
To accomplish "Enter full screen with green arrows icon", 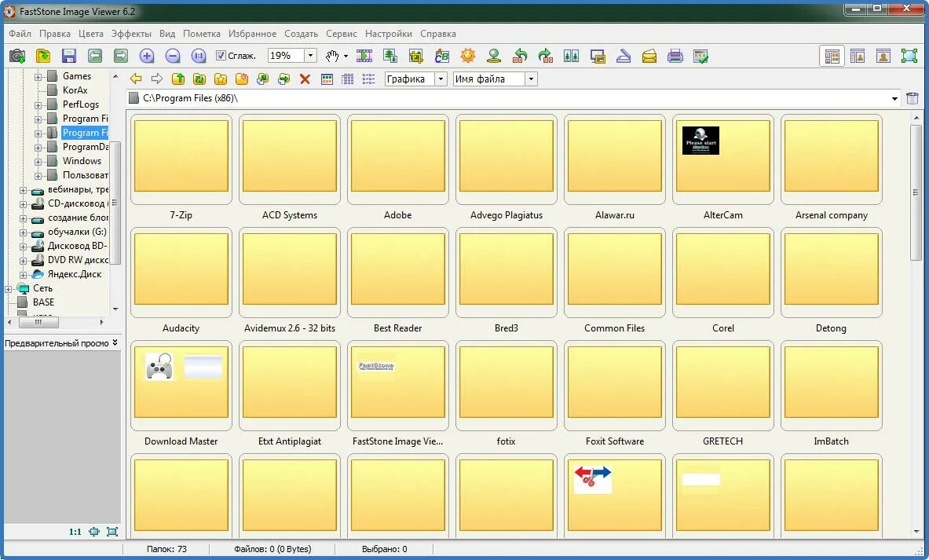I will coord(909,57).
